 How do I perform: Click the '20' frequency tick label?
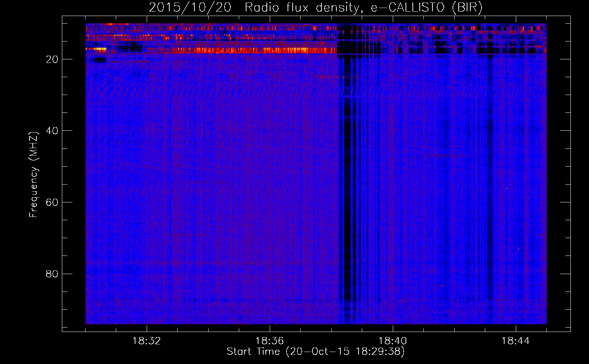pos(52,59)
